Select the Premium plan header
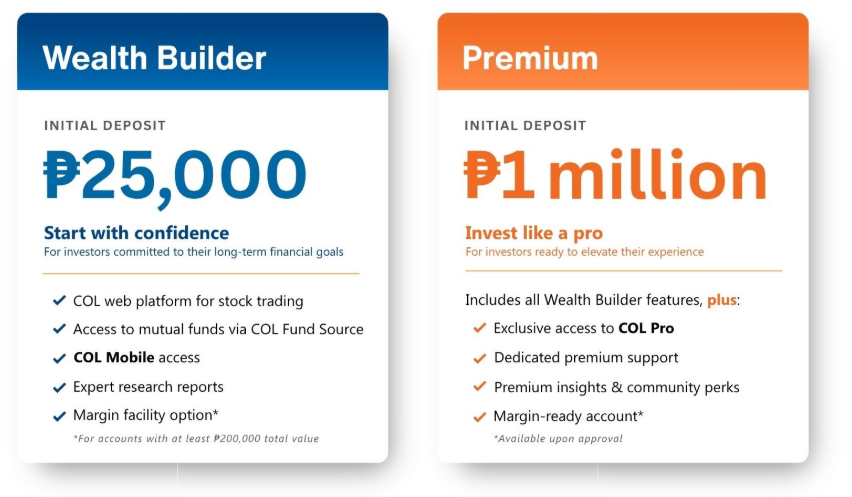Viewport: 852px width, 497px height. [529, 57]
